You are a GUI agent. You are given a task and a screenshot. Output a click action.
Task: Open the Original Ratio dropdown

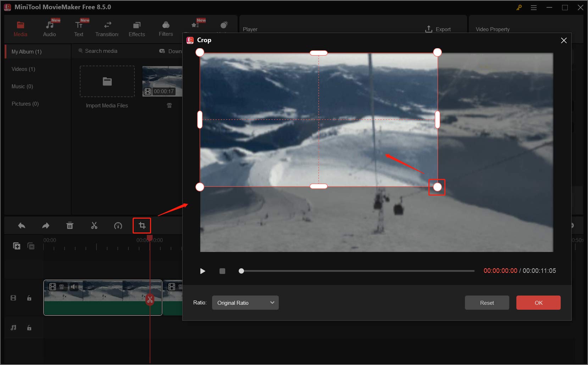[245, 303]
